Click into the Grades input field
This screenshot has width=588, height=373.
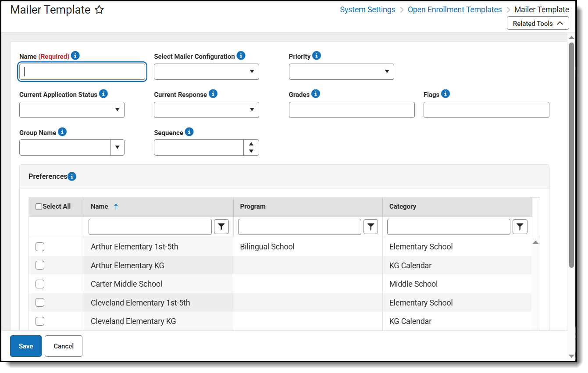coord(352,110)
